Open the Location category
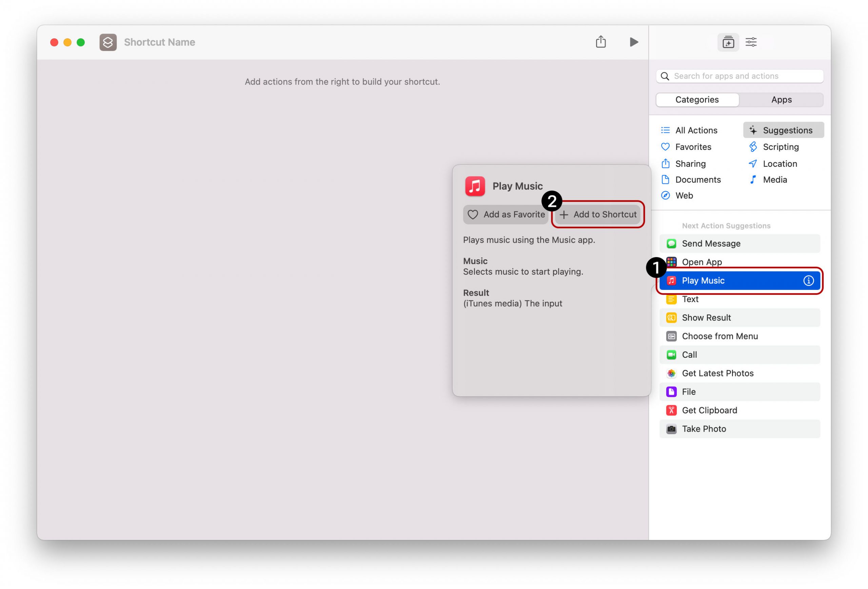Image resolution: width=868 pixels, height=589 pixels. [780, 163]
